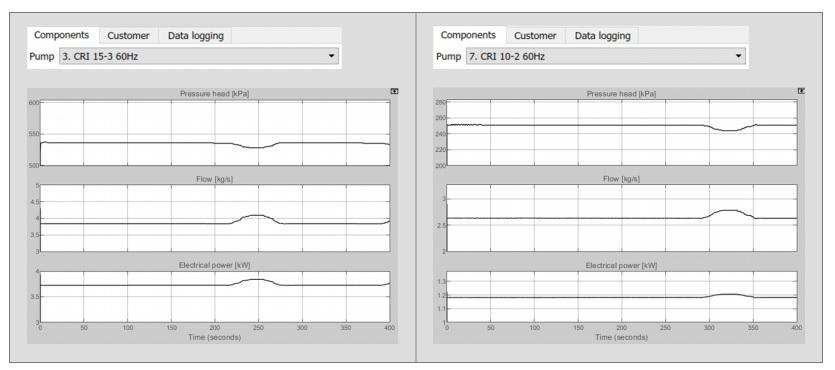Screen dimensions: 835x370
Task: Click small menu icon atop left plots
Action: 394,91
